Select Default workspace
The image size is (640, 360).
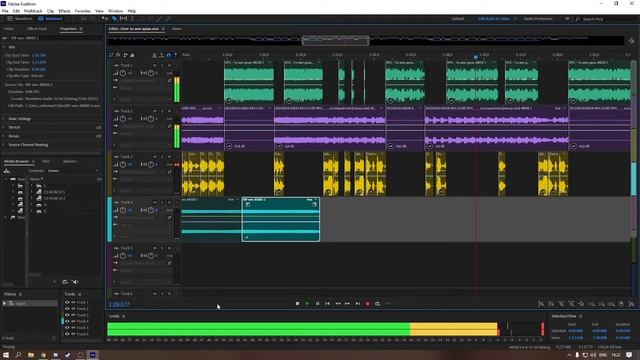coord(458,19)
